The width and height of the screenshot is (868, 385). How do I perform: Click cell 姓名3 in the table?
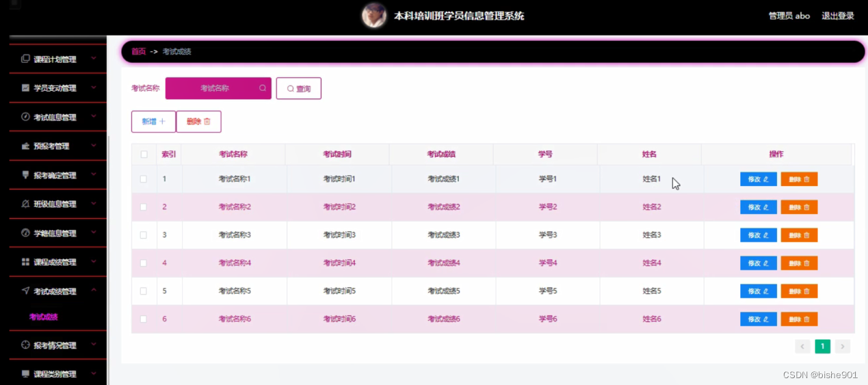coord(652,235)
